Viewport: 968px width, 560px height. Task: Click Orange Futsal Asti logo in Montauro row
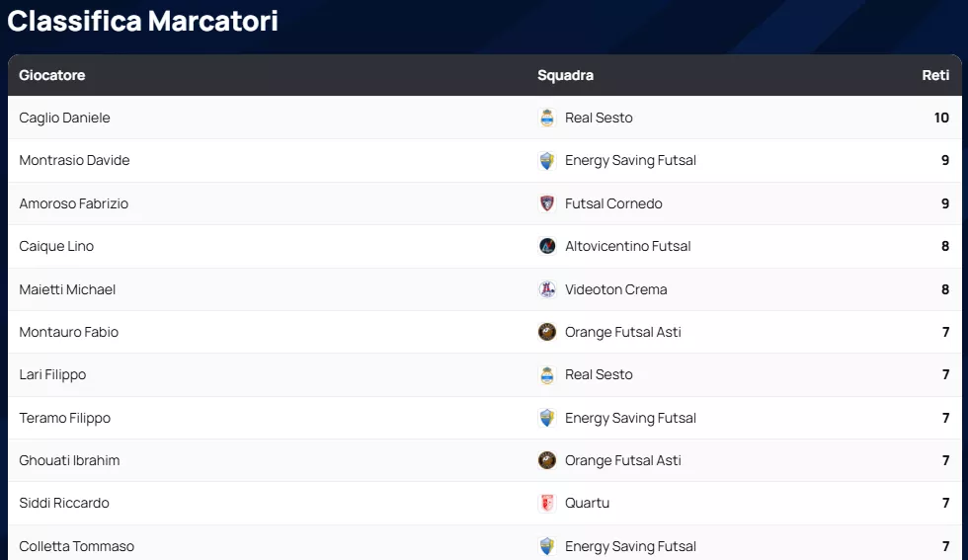point(547,332)
